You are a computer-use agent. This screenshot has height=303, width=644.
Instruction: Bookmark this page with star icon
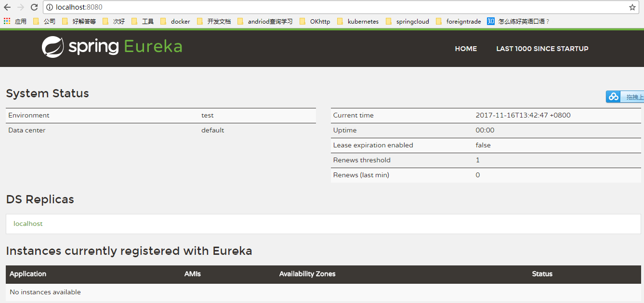(x=632, y=7)
